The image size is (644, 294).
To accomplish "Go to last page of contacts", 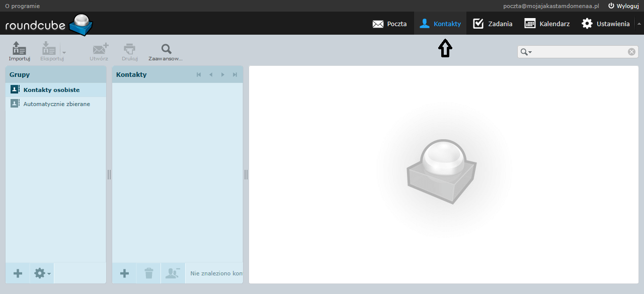I will click(235, 74).
